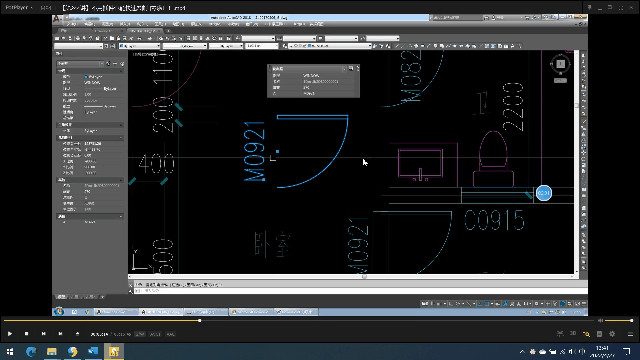Open Microsoft Edge from Windows taskbar
Screen dimensions: 640x360
pyautogui.click(x=31, y=351)
